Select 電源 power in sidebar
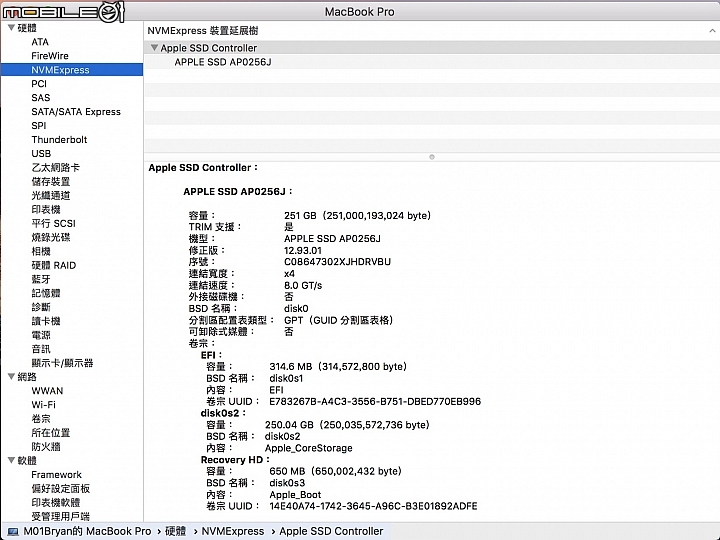This screenshot has width=720, height=540. 41,335
